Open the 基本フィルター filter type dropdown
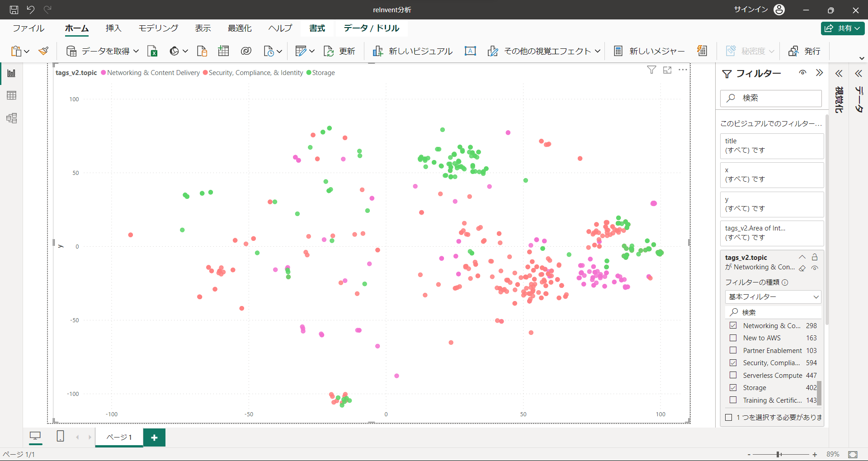 coord(773,297)
